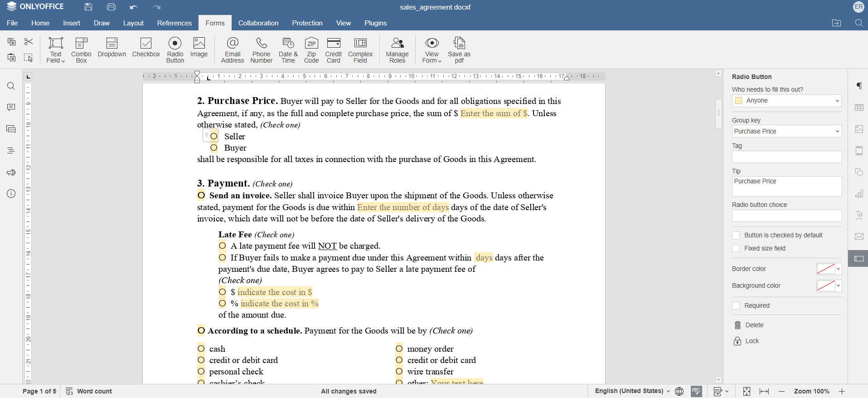The width and height of the screenshot is (868, 398).
Task: Expand the document language selector
Action: point(632,391)
